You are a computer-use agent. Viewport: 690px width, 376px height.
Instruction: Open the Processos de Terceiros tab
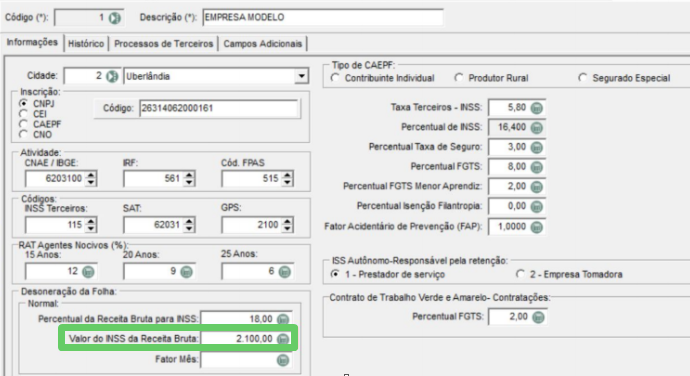(163, 44)
